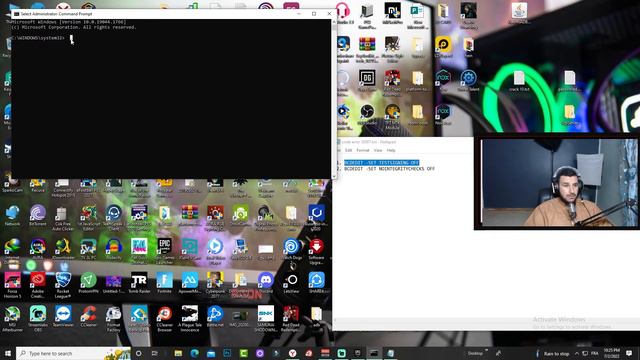Screen dimensions: 640x360
Task: Open the CCleaner desktop shortcut
Action: [x=88, y=317]
